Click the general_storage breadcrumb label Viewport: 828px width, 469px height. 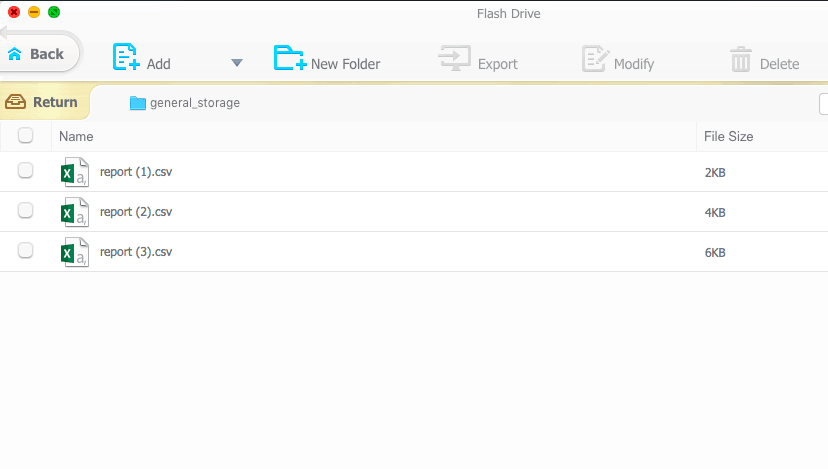pyautogui.click(x=195, y=103)
